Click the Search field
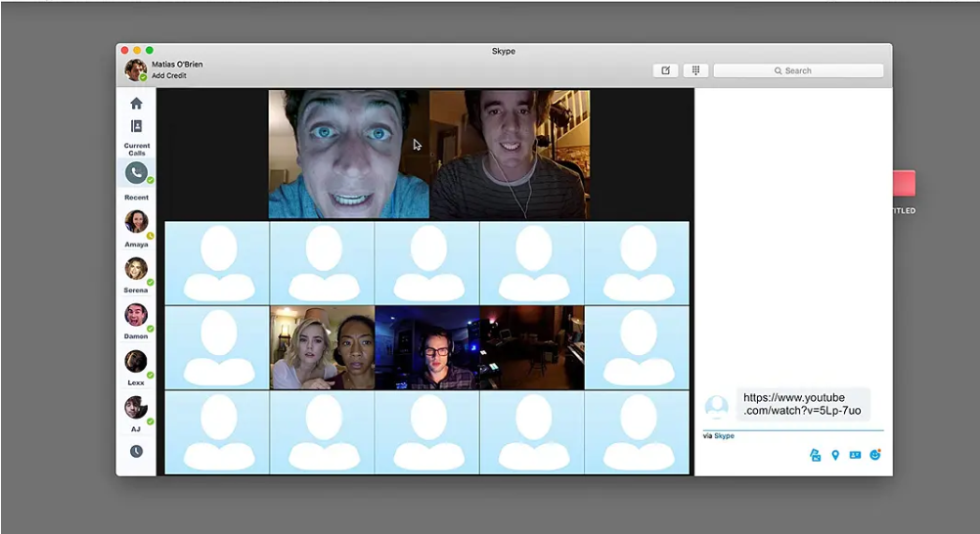The height and width of the screenshot is (534, 980). pyautogui.click(x=798, y=70)
